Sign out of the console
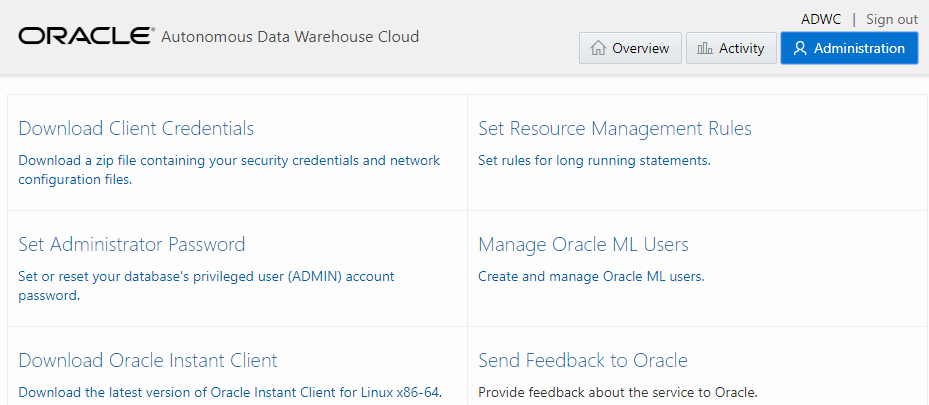929x405 pixels. 891,19
